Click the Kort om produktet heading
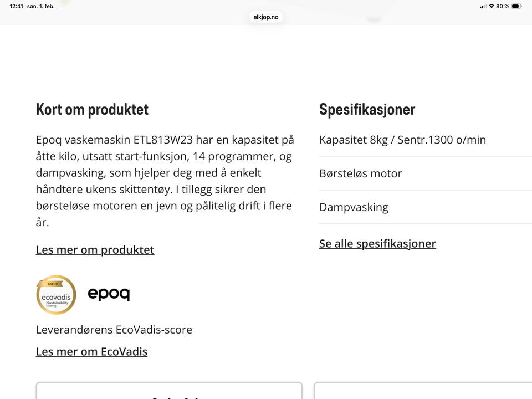Viewport: 532px width, 399px height. coord(92,109)
